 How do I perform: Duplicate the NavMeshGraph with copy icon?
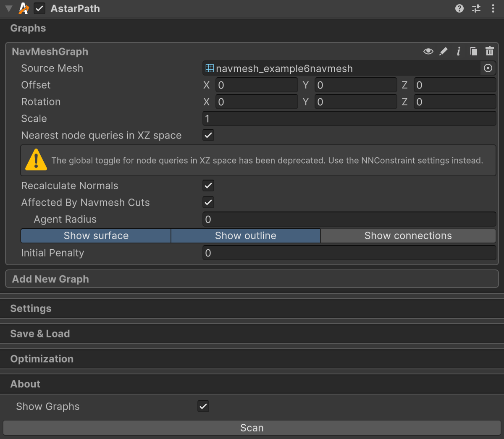tap(474, 52)
